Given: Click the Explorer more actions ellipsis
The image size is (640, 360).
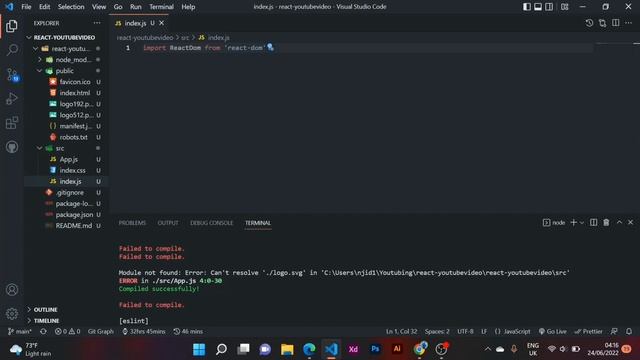Looking at the screenshot, I should click(97, 23).
